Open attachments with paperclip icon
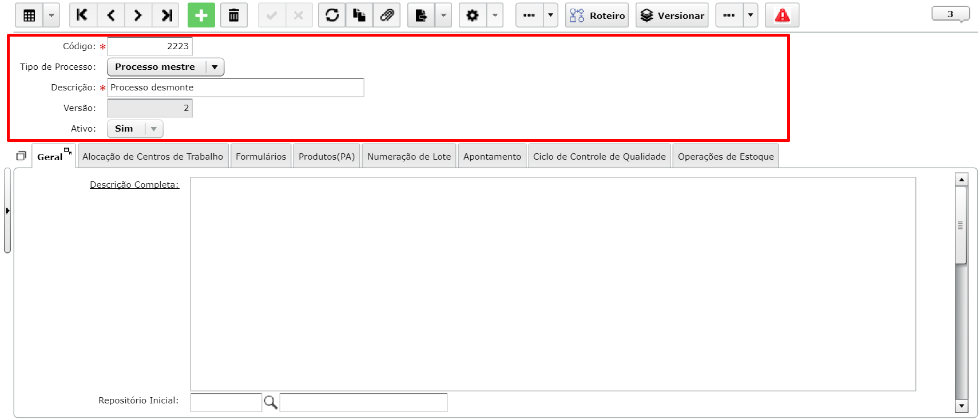 pyautogui.click(x=387, y=15)
